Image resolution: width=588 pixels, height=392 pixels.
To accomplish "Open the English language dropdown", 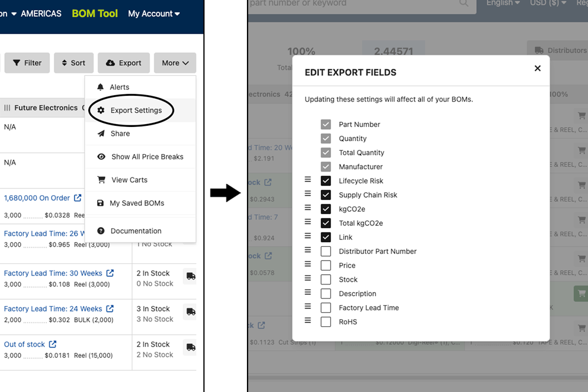I will (x=502, y=4).
